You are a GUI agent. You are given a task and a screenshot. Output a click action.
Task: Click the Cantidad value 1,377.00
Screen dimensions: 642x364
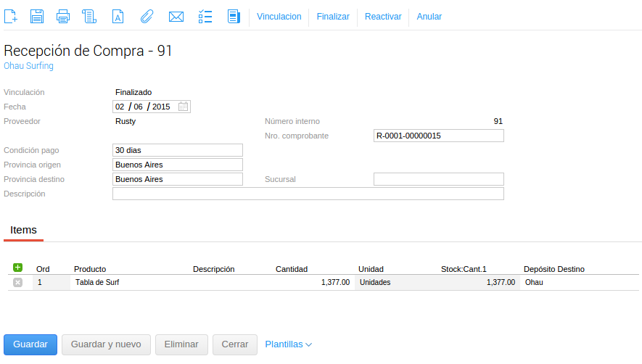click(335, 283)
